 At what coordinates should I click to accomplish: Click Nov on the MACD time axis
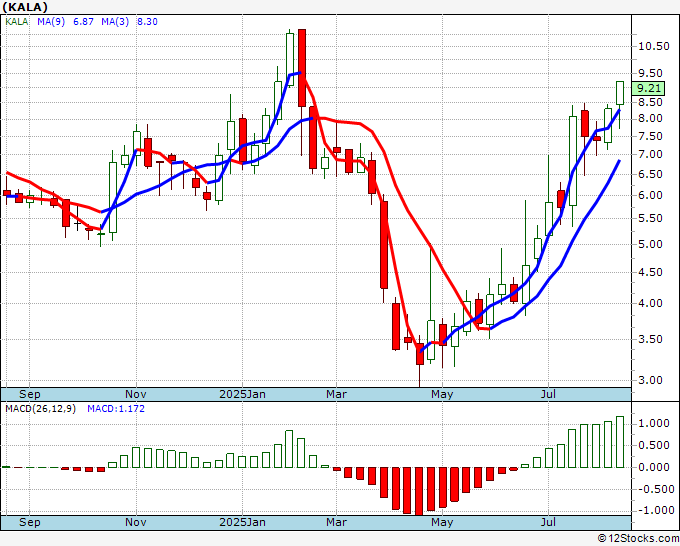136,522
